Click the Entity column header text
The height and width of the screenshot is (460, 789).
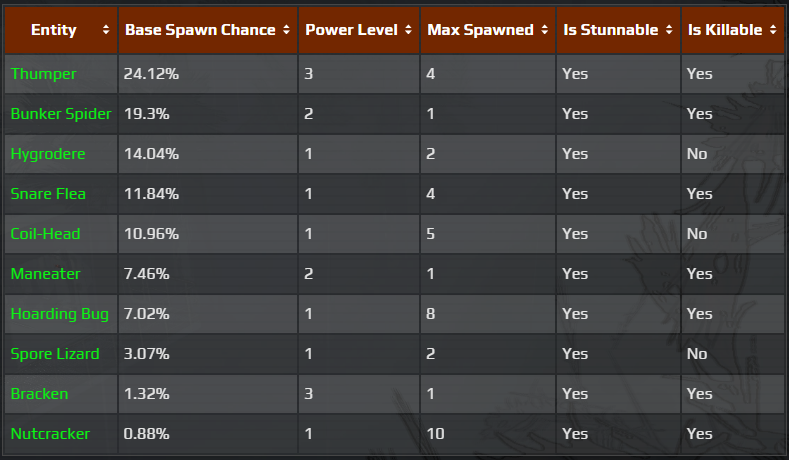click(54, 30)
